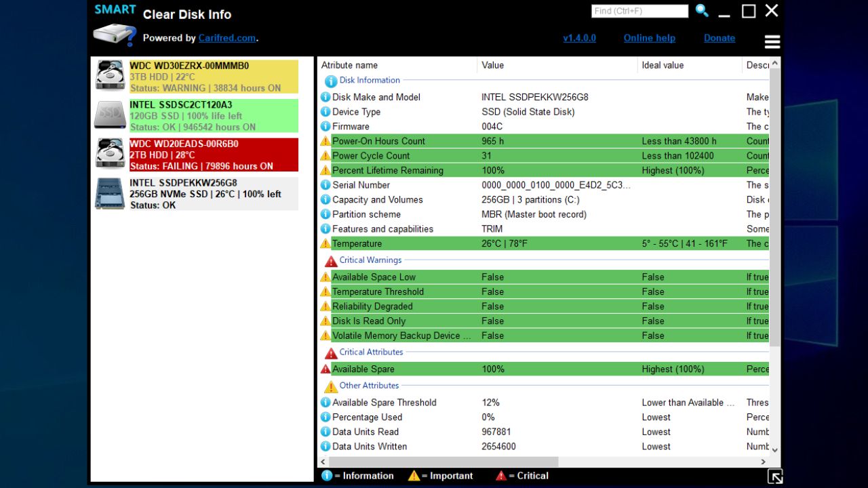Click warning icon beside Available Space Low
The width and height of the screenshot is (868, 488).
(325, 277)
